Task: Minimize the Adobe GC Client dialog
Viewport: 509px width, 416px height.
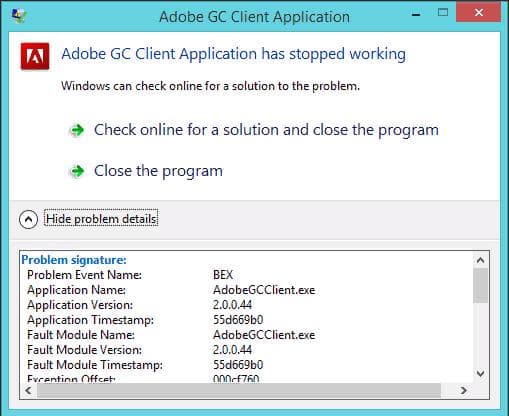Action: click(x=416, y=14)
